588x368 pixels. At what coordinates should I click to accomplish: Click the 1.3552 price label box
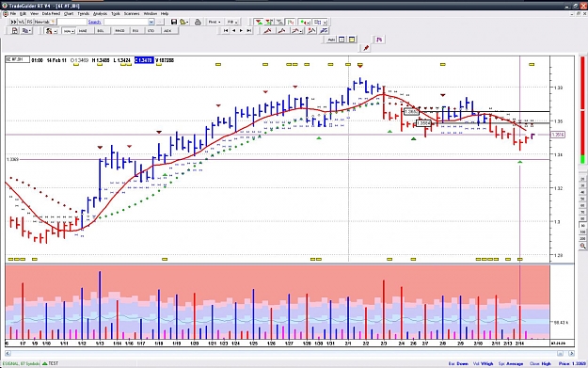click(x=411, y=111)
